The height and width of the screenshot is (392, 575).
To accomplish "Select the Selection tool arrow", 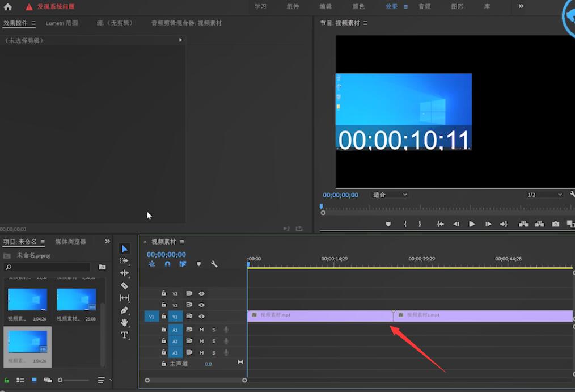I will 124,248.
